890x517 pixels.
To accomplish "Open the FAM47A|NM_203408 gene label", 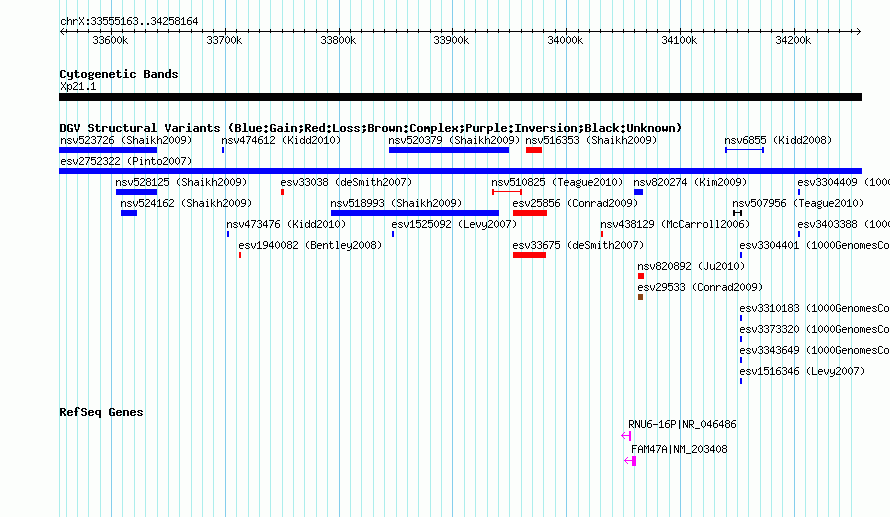I will click(679, 449).
